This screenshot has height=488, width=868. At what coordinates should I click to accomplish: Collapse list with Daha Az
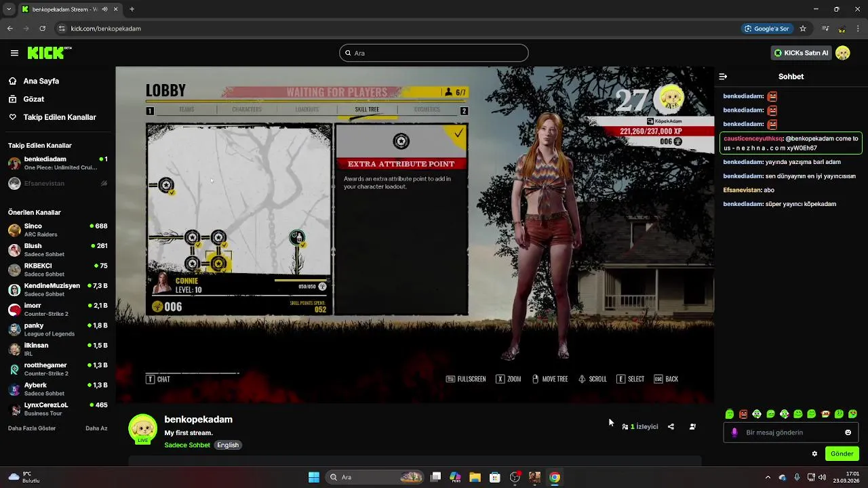pyautogui.click(x=96, y=428)
